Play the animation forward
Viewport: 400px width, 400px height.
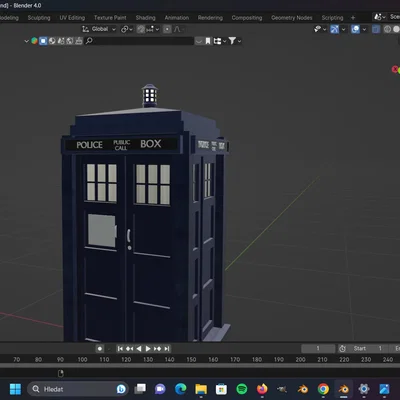pos(148,349)
